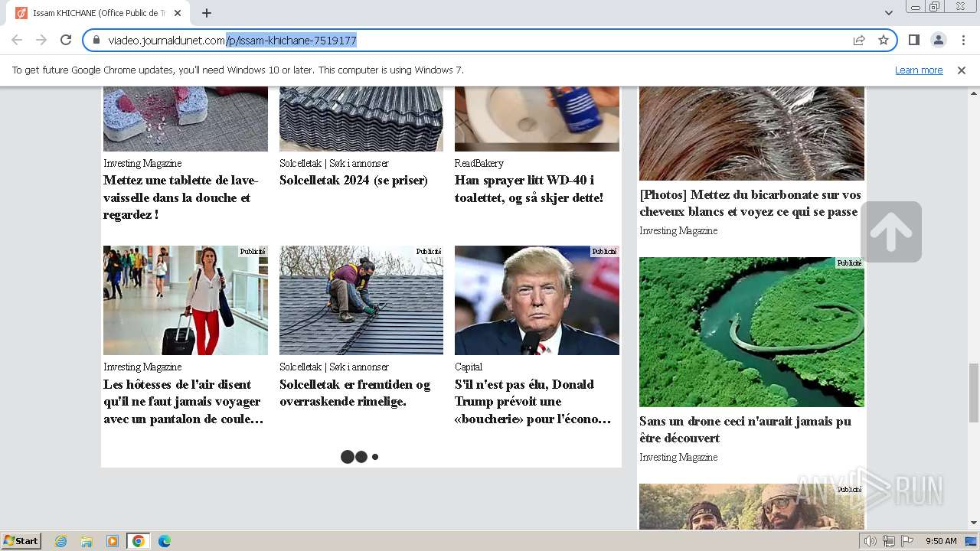Open the Chrome profile menu
The height and width of the screenshot is (551, 980).
pos(938,40)
